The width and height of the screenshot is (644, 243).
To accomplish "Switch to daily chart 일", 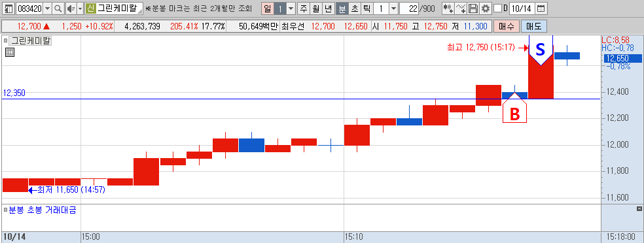I will tap(268, 8).
